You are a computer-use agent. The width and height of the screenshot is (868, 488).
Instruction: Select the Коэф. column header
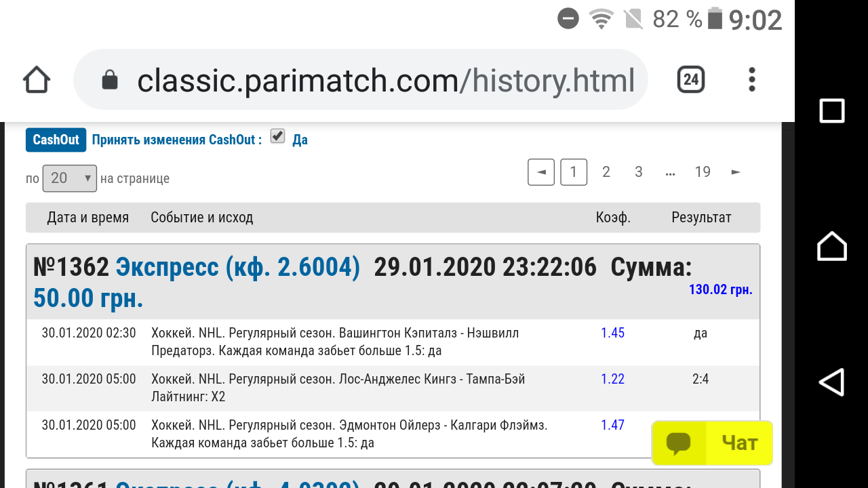612,217
